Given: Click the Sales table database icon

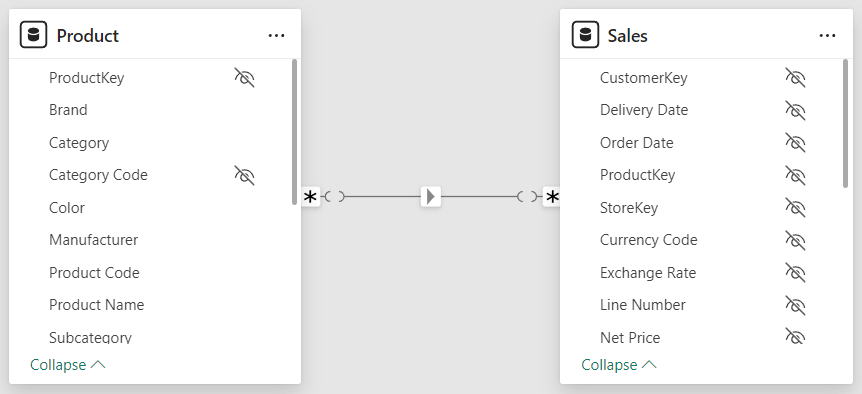Looking at the screenshot, I should tap(585, 35).
